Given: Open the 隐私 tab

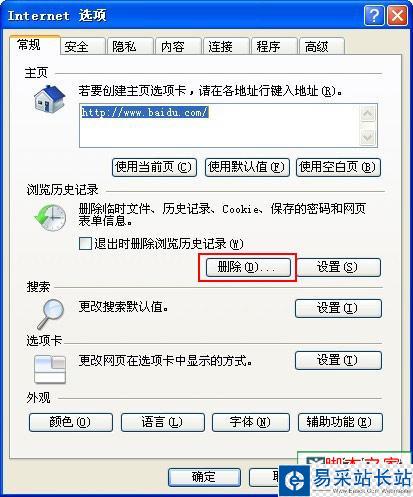Looking at the screenshot, I should 125,46.
